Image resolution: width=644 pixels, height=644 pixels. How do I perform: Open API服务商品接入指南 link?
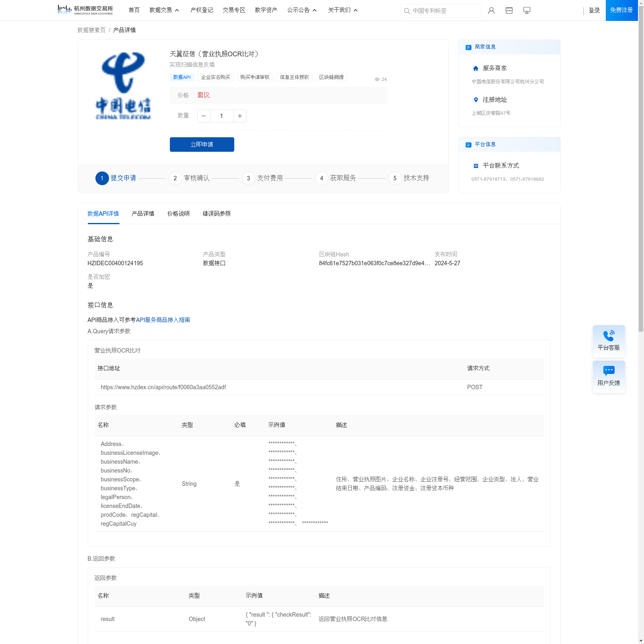tap(163, 320)
